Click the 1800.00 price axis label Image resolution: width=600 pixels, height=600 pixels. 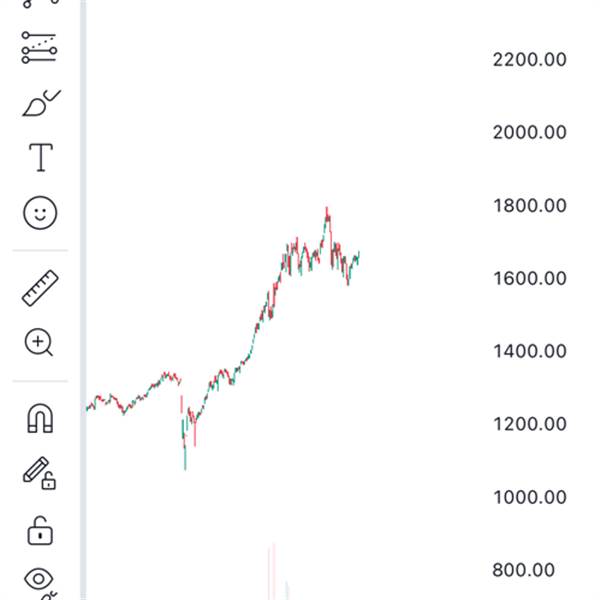point(529,206)
